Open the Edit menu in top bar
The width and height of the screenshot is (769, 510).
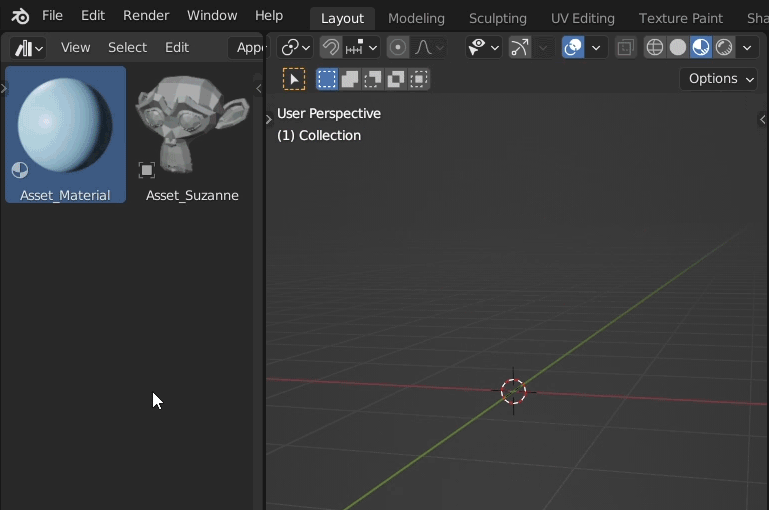[93, 16]
